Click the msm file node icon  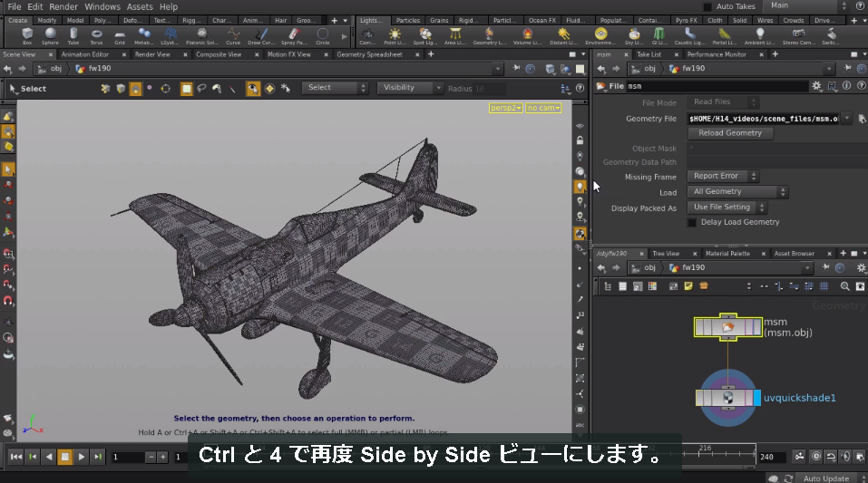tap(728, 327)
